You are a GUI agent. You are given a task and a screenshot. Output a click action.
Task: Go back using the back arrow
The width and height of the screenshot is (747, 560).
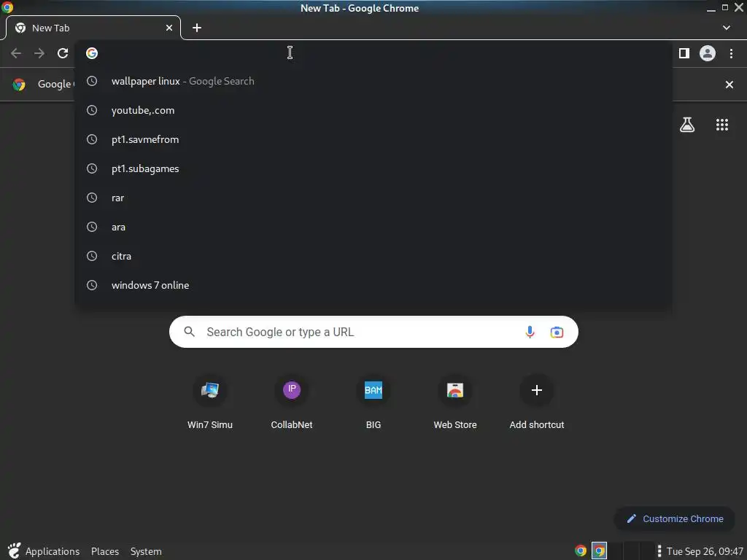[x=16, y=53]
